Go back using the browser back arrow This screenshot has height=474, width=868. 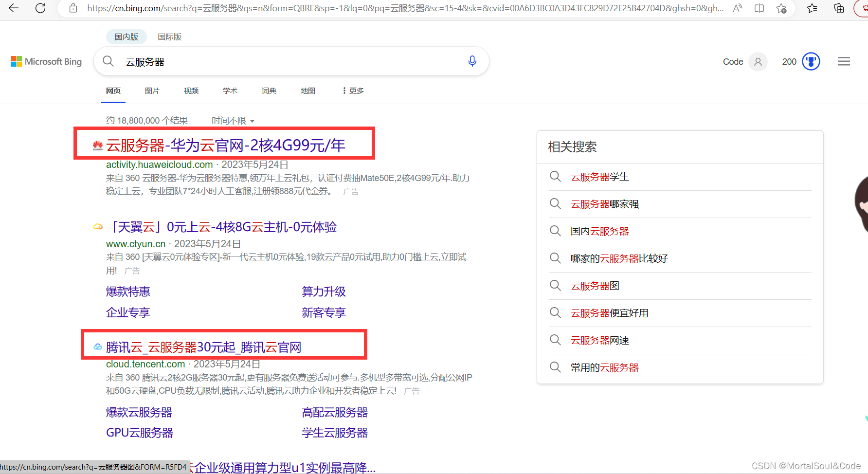pos(14,8)
